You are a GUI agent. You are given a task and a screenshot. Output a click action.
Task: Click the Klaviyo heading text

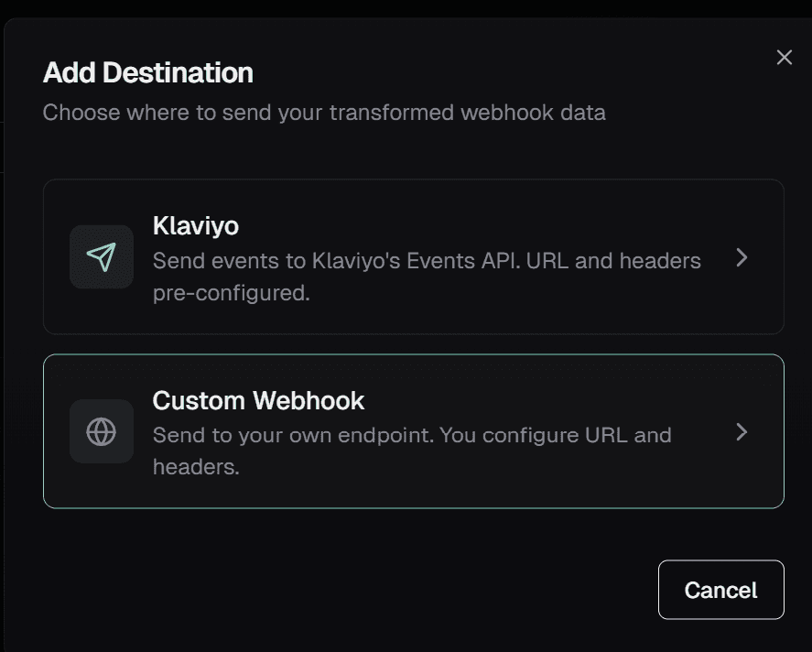pos(194,226)
